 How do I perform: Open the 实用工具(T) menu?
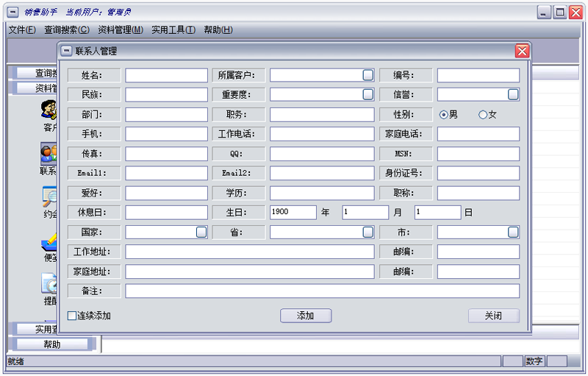click(173, 29)
